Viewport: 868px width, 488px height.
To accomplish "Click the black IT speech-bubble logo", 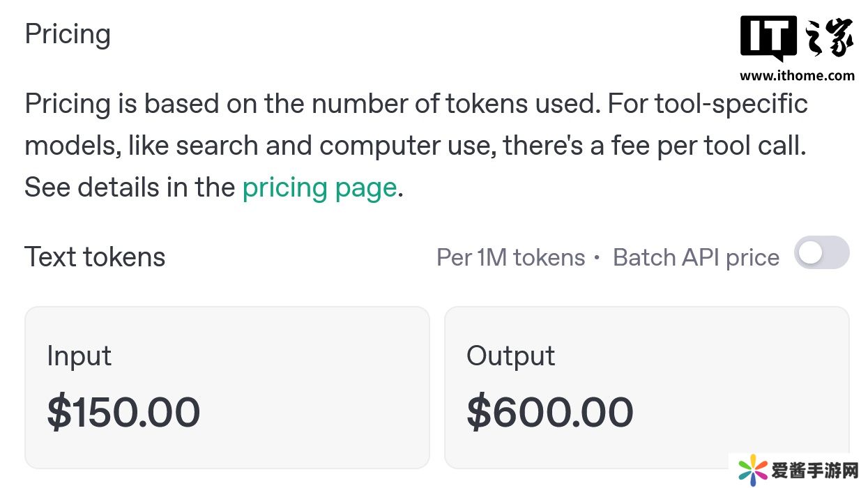I will (x=768, y=38).
